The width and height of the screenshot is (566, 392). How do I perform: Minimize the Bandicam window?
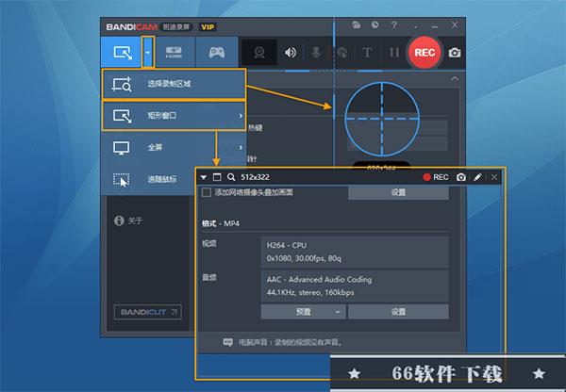pyautogui.click(x=435, y=25)
